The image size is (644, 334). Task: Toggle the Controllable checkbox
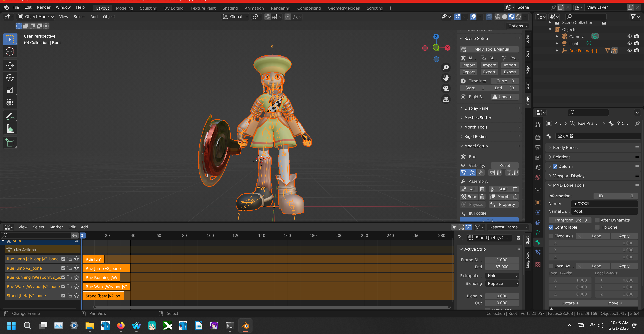551,227
